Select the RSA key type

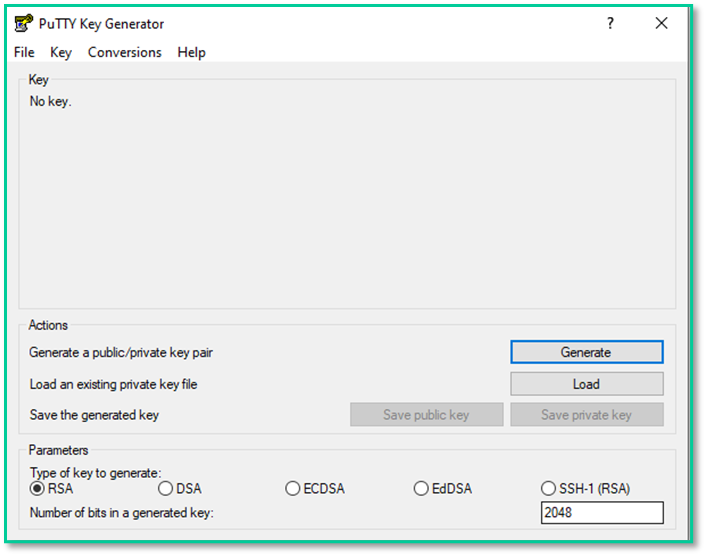coord(38,489)
